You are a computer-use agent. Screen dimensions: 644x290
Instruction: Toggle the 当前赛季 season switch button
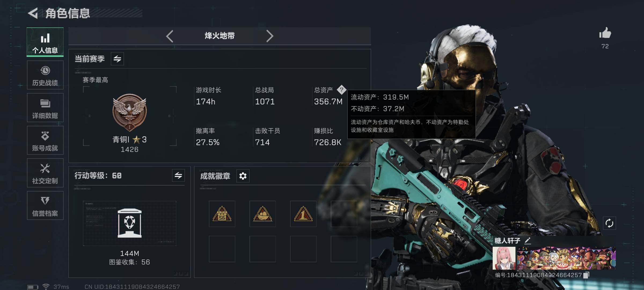117,59
